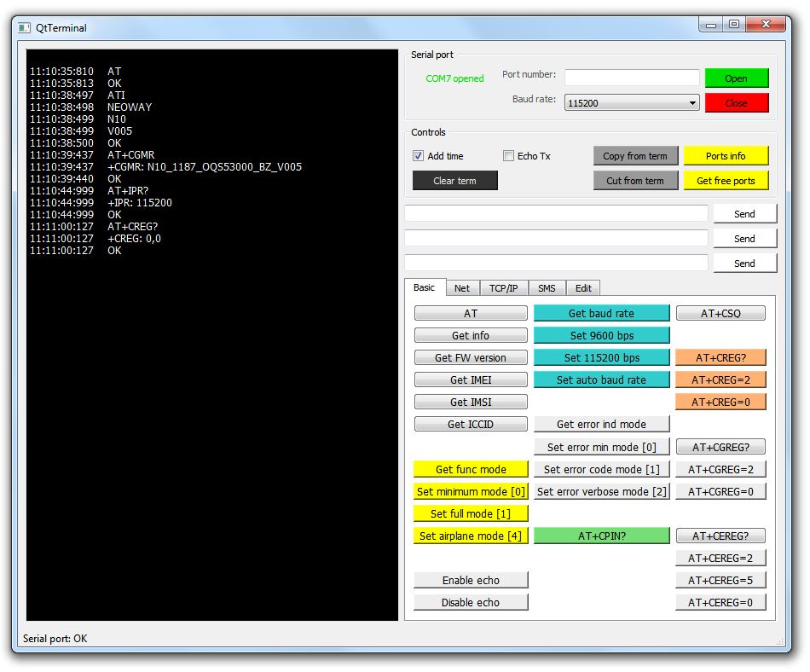
Task: Open the SMS tab
Action: pos(547,288)
